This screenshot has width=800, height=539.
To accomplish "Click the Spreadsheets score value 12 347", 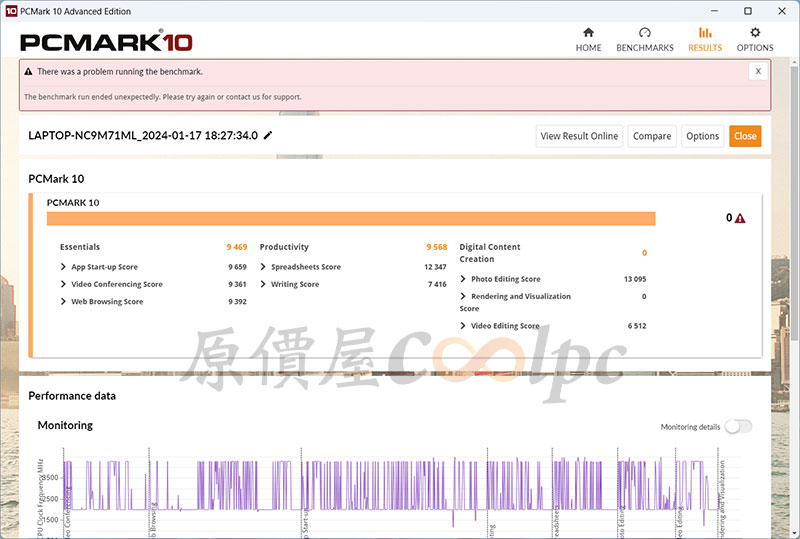I will [x=435, y=267].
